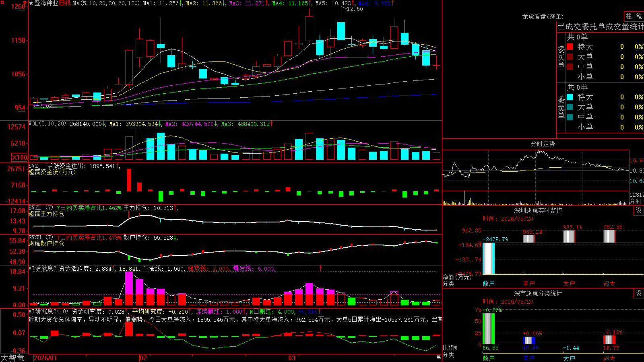This screenshot has height=362, width=644.
Task: Select the 登海种业 stock name
Action: click(x=46, y=3)
